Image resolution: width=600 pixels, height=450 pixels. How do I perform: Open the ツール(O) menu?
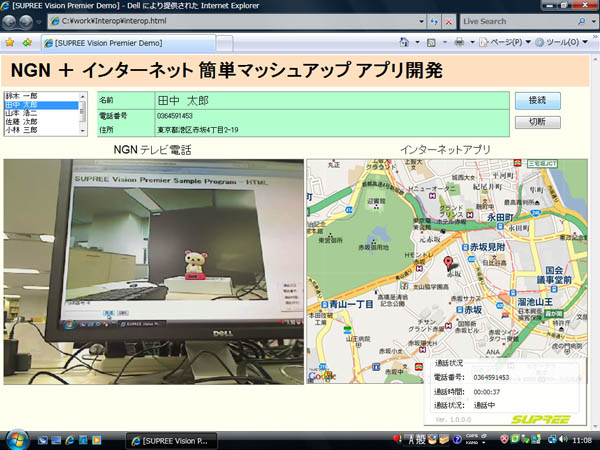click(x=561, y=42)
